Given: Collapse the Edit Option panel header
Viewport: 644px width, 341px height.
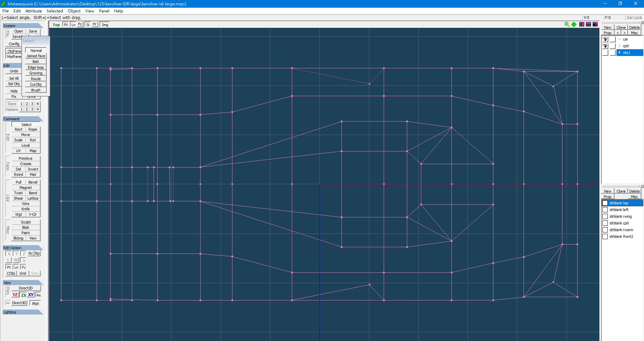Looking at the screenshot, I should point(23,248).
